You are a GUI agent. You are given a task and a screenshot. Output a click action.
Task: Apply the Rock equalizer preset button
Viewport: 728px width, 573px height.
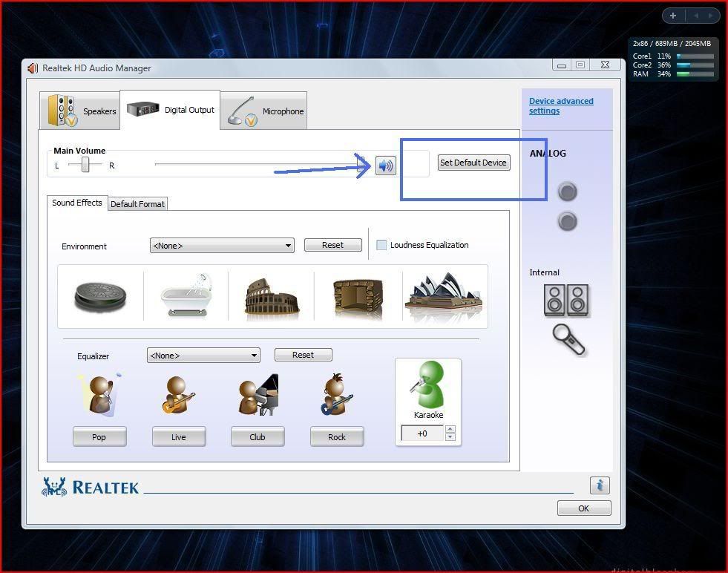[x=337, y=436]
